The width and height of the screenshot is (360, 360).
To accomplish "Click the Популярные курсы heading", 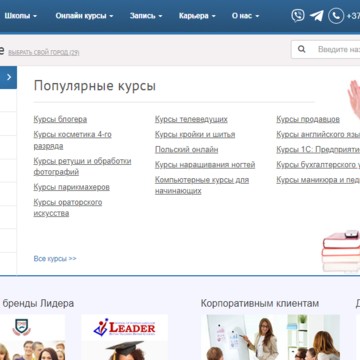I will click(95, 86).
